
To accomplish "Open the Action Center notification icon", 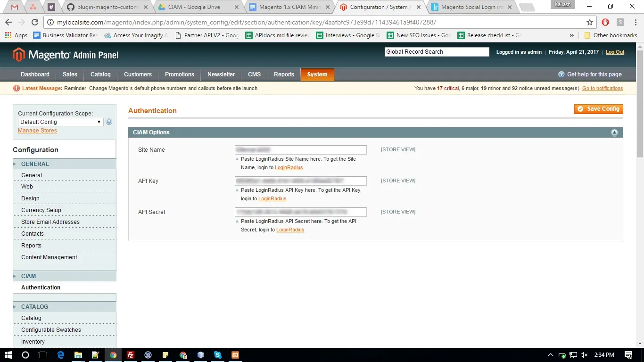I will point(628,355).
